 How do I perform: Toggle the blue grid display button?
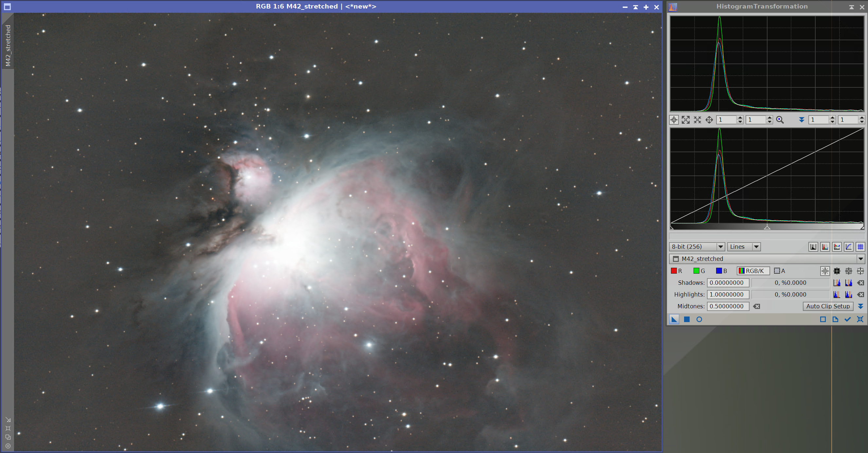pyautogui.click(x=860, y=247)
